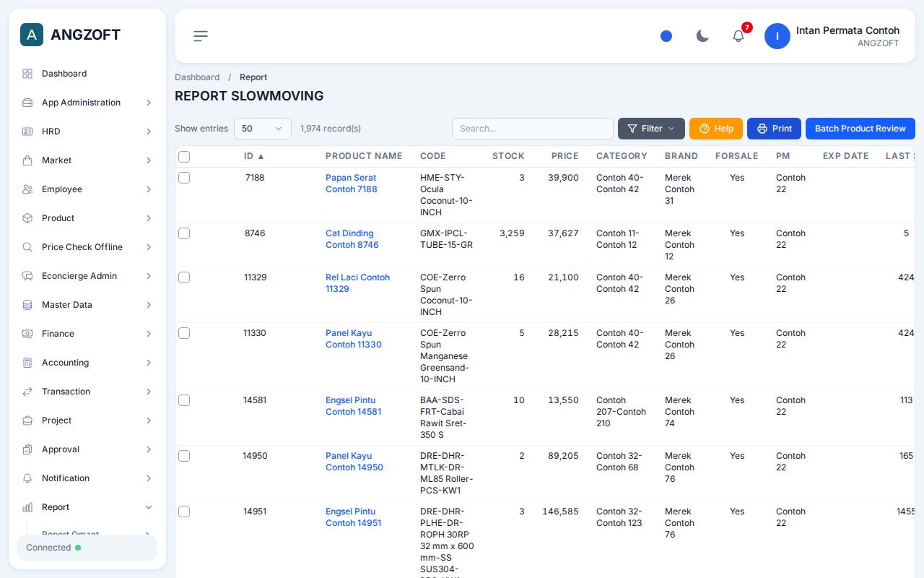Open the Report sidebar menu item
Viewport: 924px width, 578px height.
[x=87, y=507]
